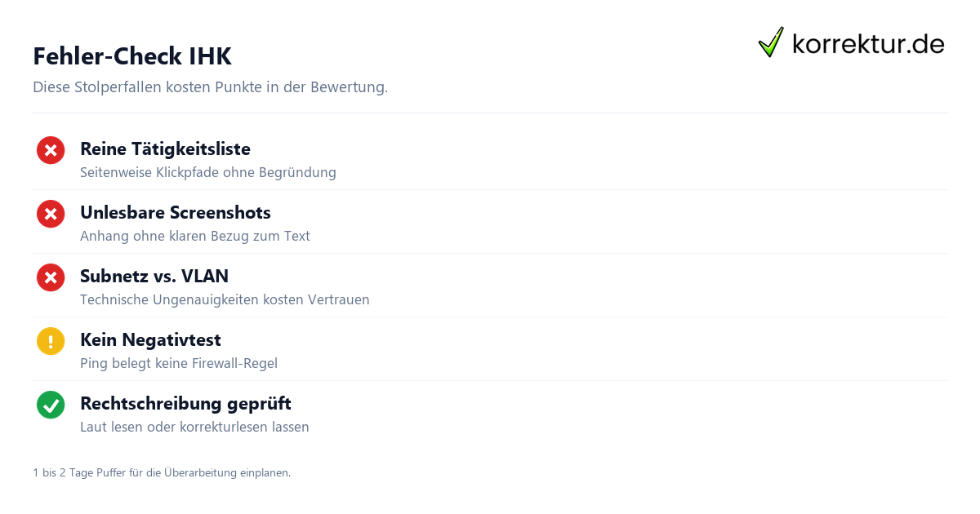Click the Kein Negativtest title
980x514 pixels.
150,340
